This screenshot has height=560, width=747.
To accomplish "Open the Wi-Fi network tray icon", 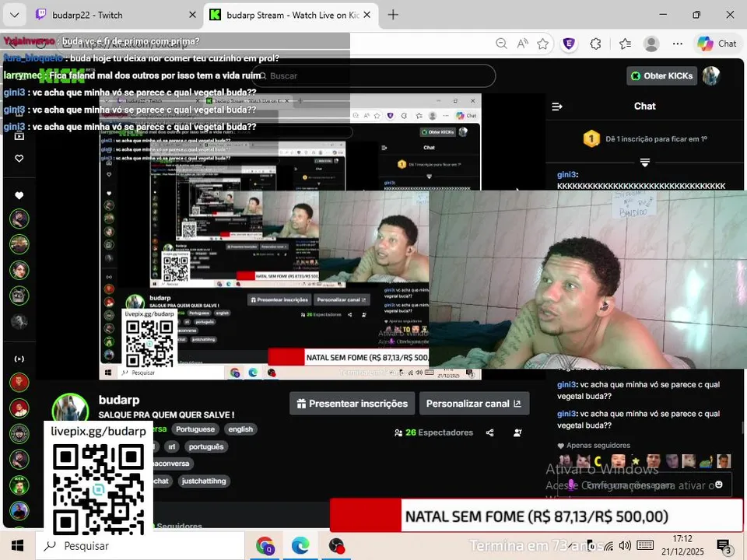I will [608, 546].
